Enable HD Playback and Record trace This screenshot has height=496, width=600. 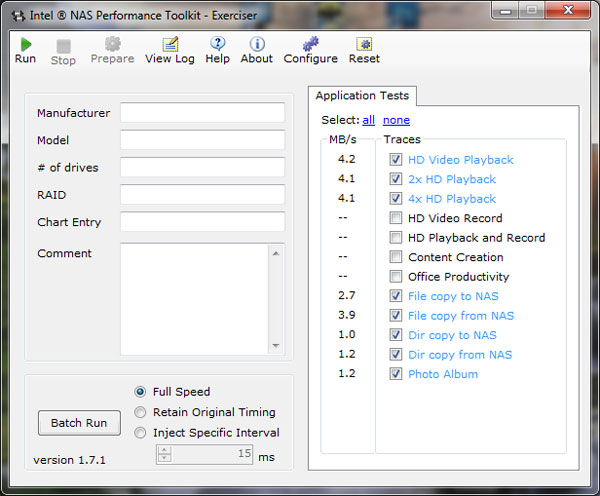coord(396,237)
